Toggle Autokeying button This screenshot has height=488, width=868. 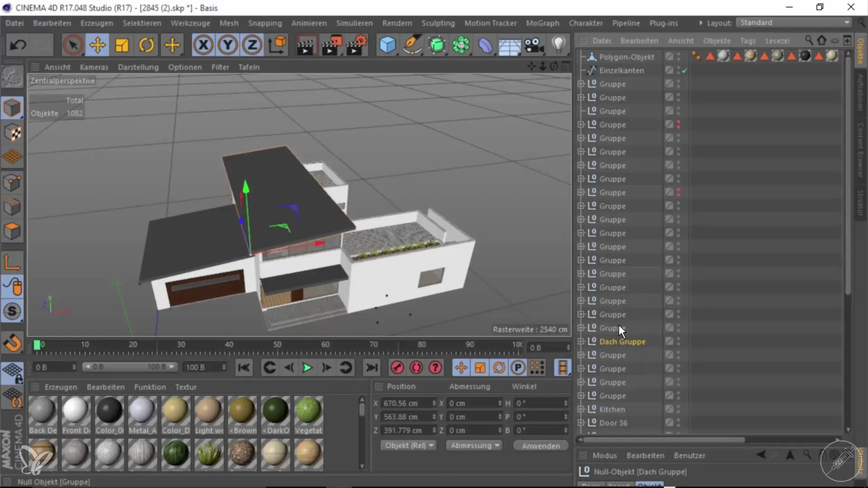(x=416, y=367)
